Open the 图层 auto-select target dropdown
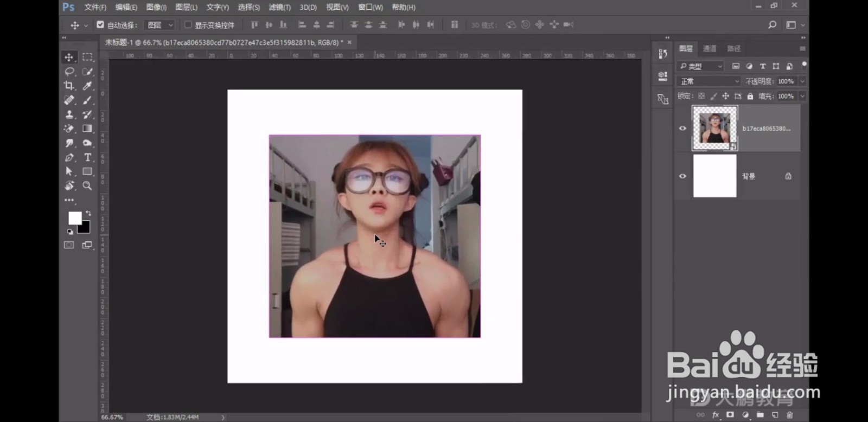The height and width of the screenshot is (422, 868). [160, 25]
